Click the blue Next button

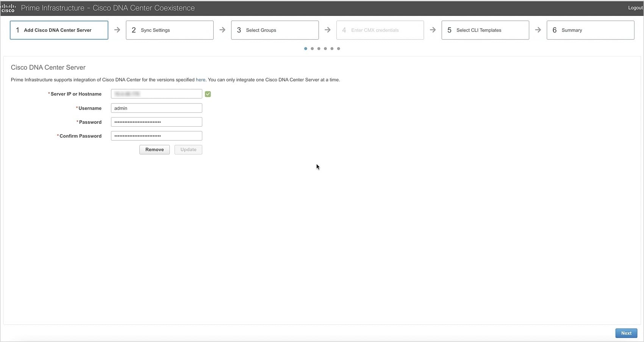click(x=626, y=333)
